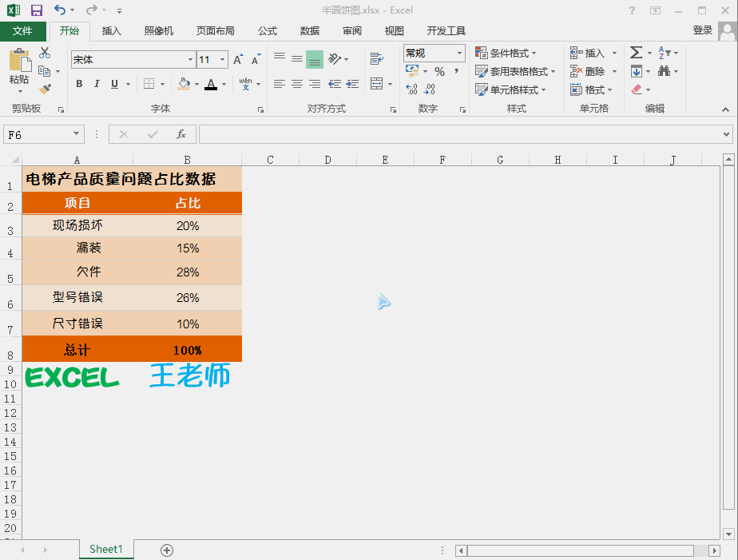Add a new sheet

tap(167, 550)
